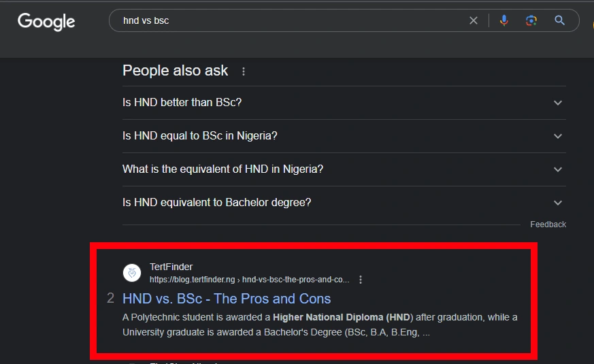Expand "Is HND better than BSc?" question
The height and width of the screenshot is (364, 594).
click(x=182, y=103)
